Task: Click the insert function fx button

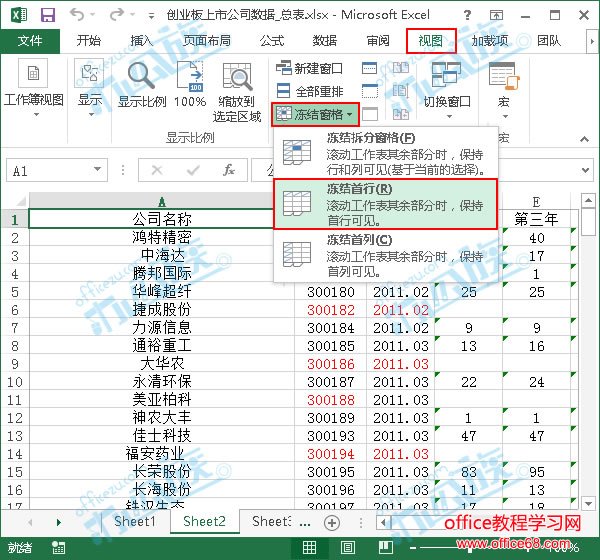Action: click(229, 170)
